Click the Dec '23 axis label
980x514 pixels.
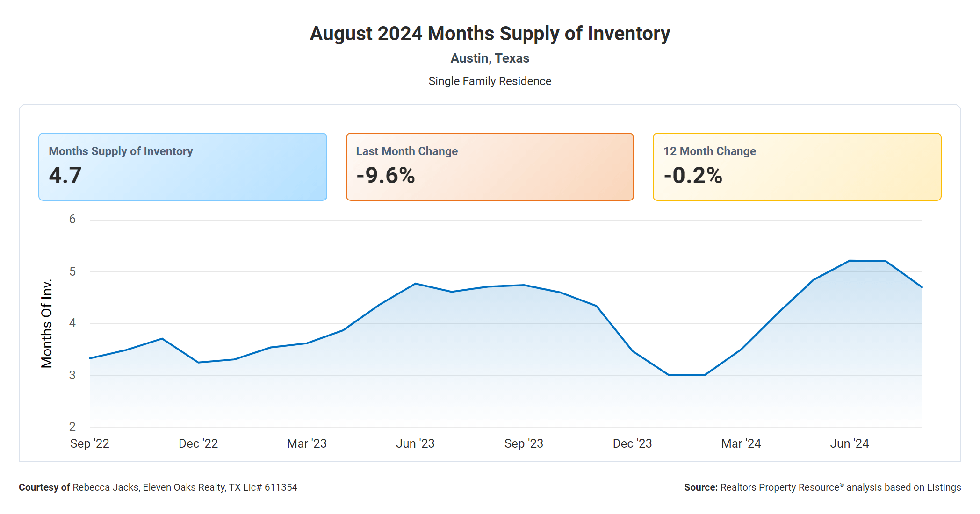tap(632, 443)
